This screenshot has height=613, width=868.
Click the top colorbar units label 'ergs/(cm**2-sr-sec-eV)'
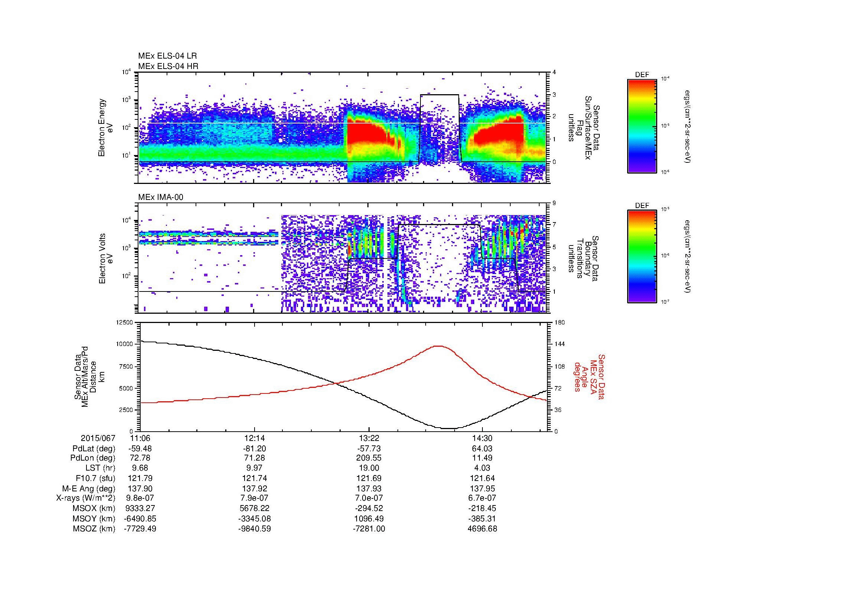click(688, 126)
